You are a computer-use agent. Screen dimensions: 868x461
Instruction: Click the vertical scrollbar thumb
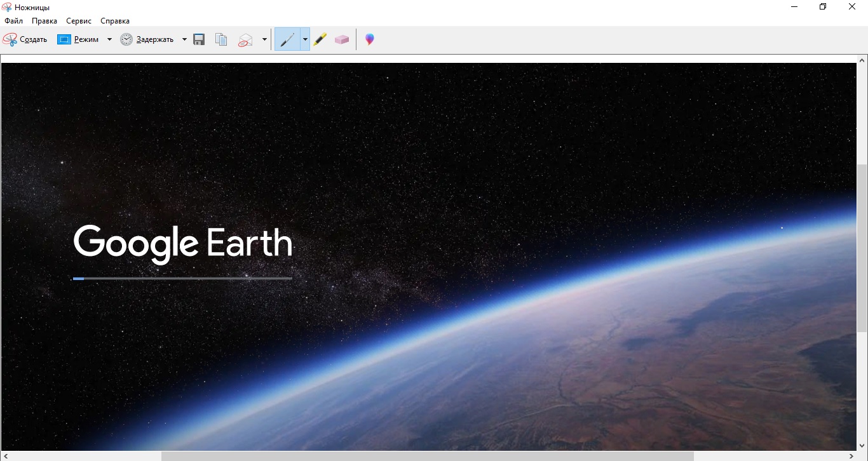coord(862,248)
